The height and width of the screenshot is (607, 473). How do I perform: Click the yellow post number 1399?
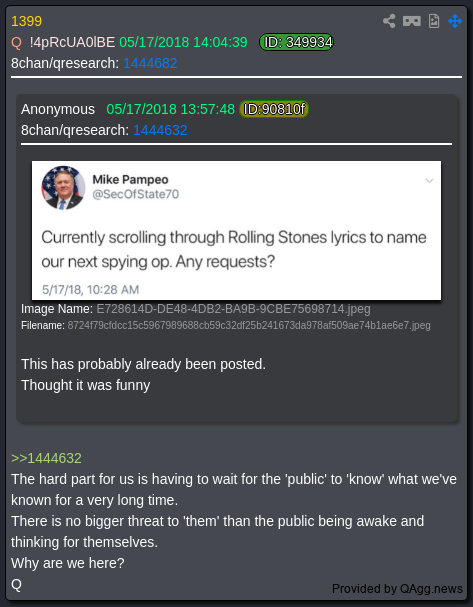(26, 21)
